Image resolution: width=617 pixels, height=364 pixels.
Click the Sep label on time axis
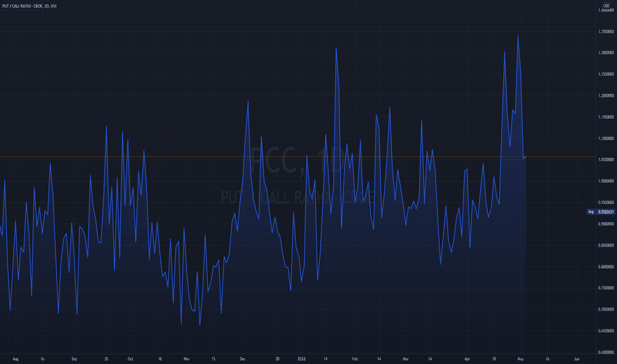[x=74, y=359]
